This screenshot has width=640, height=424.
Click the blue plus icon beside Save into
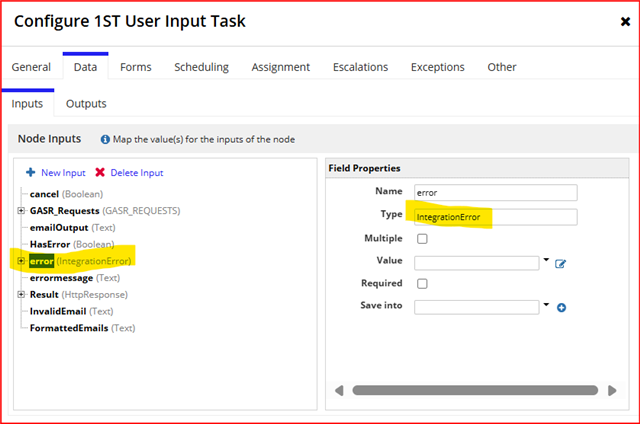tap(561, 308)
